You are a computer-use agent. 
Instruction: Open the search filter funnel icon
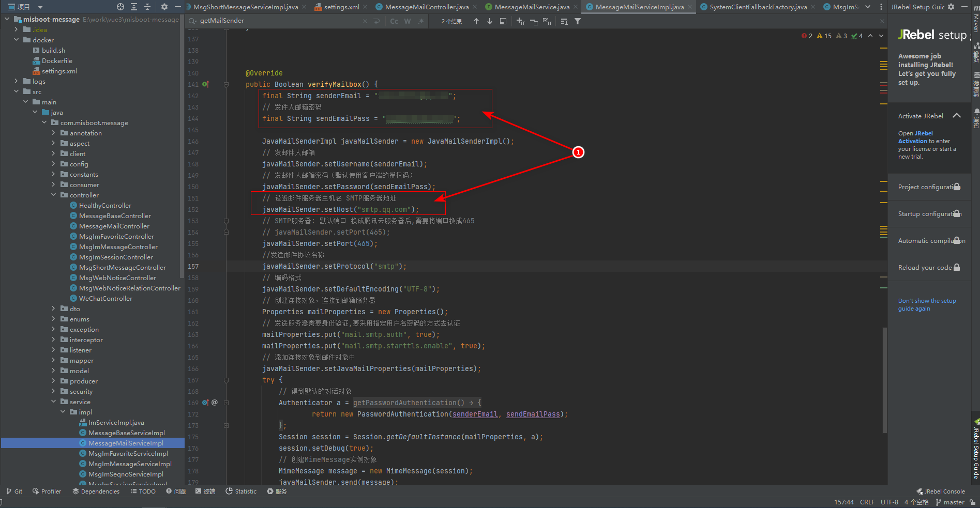[578, 21]
